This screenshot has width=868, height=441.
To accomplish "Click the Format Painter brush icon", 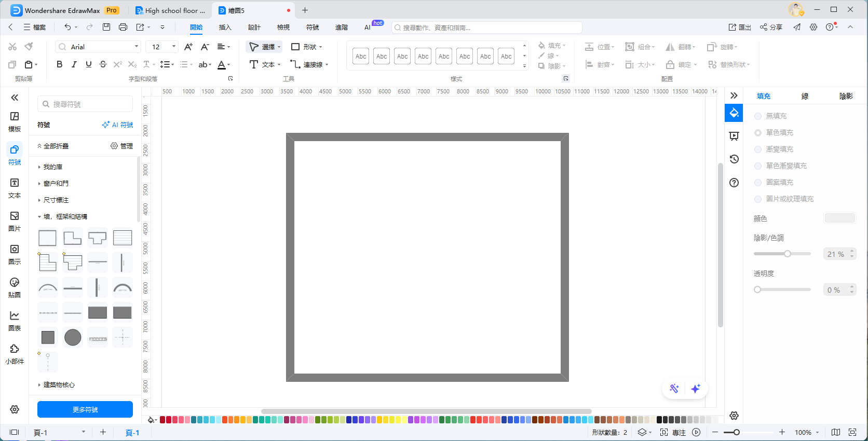I will 29,47.
